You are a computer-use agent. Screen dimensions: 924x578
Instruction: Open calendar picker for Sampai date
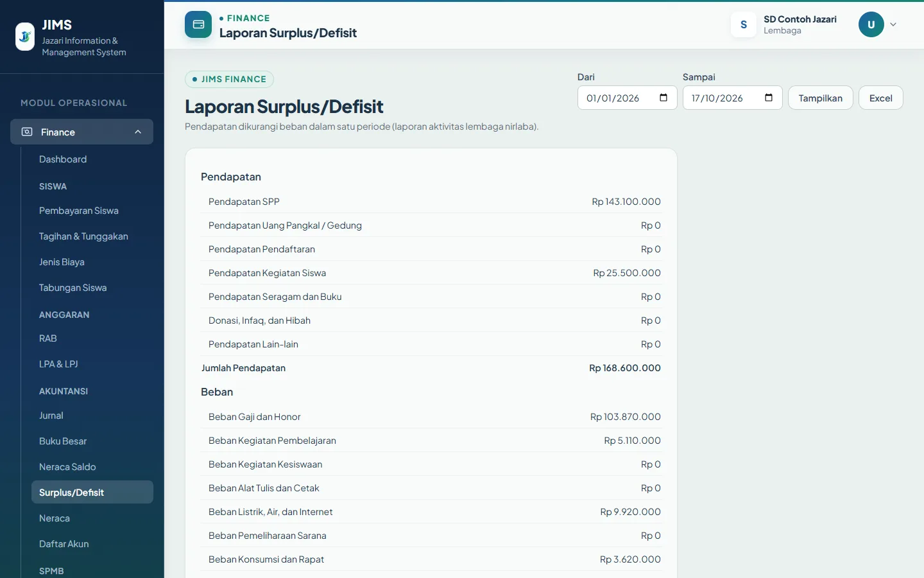(769, 98)
